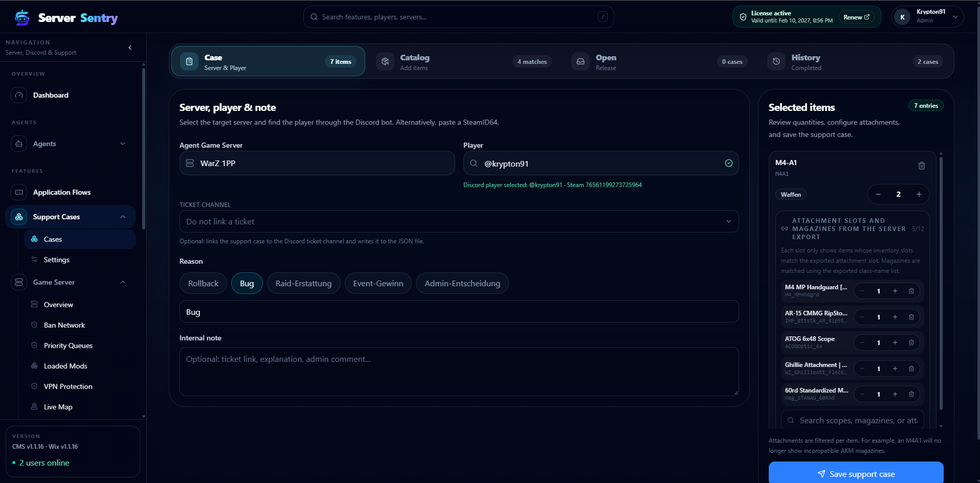Click the 2 users online status
The height and width of the screenshot is (483, 980).
[41, 463]
